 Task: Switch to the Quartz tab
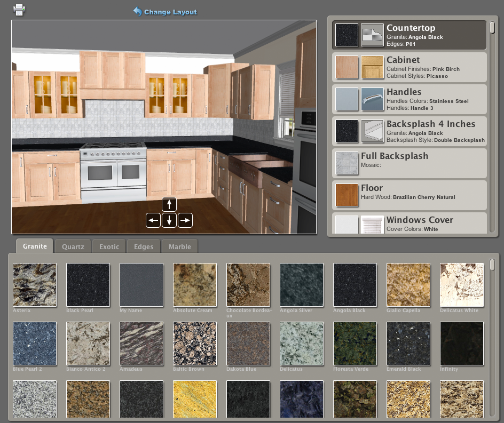[73, 246]
